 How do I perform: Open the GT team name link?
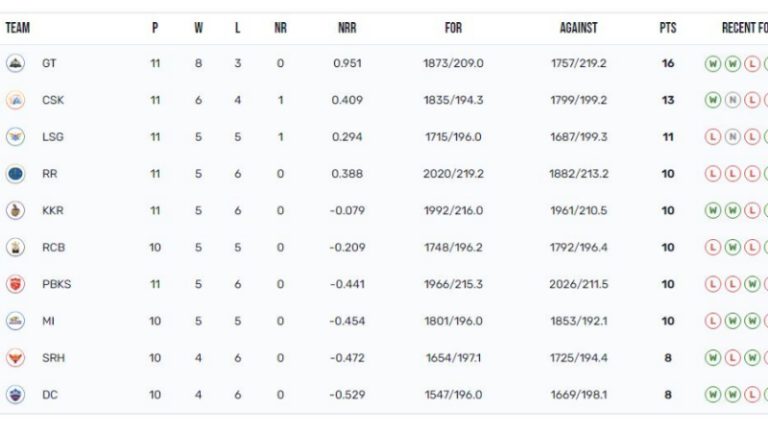(49, 63)
